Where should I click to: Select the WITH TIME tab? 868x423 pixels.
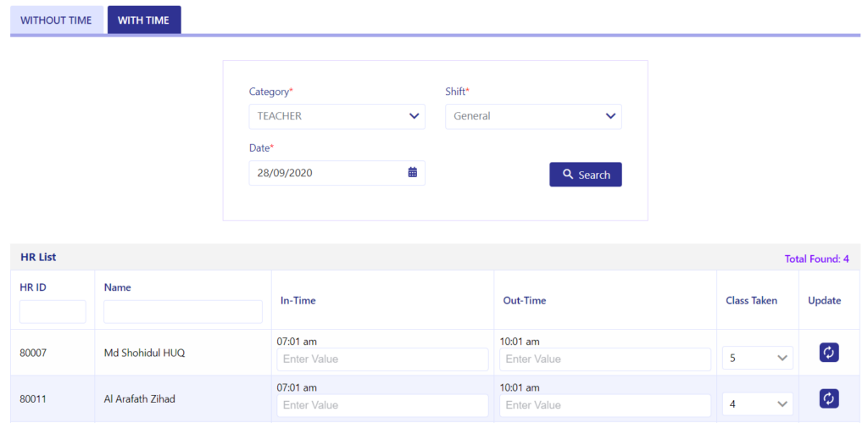pos(144,20)
